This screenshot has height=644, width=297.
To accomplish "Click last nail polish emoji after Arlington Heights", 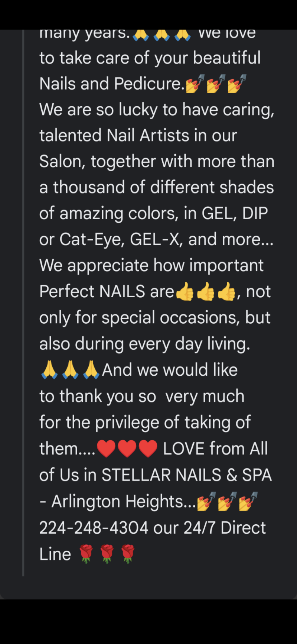I will (248, 501).
